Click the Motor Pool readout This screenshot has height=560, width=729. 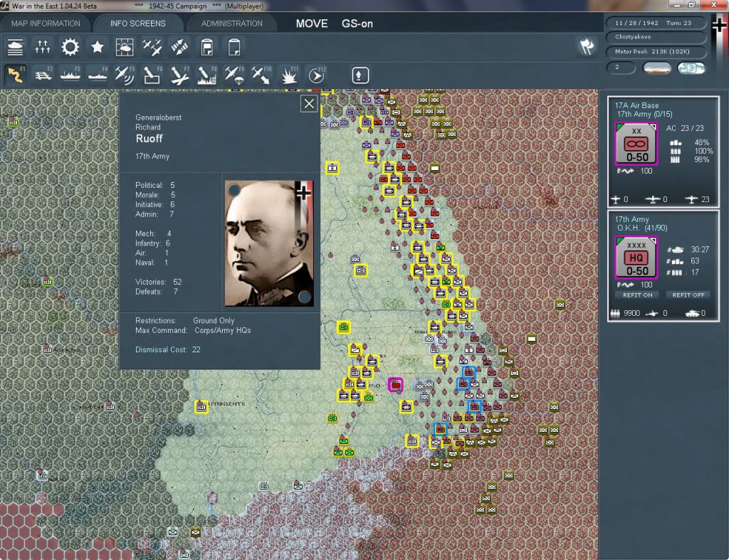click(x=656, y=51)
